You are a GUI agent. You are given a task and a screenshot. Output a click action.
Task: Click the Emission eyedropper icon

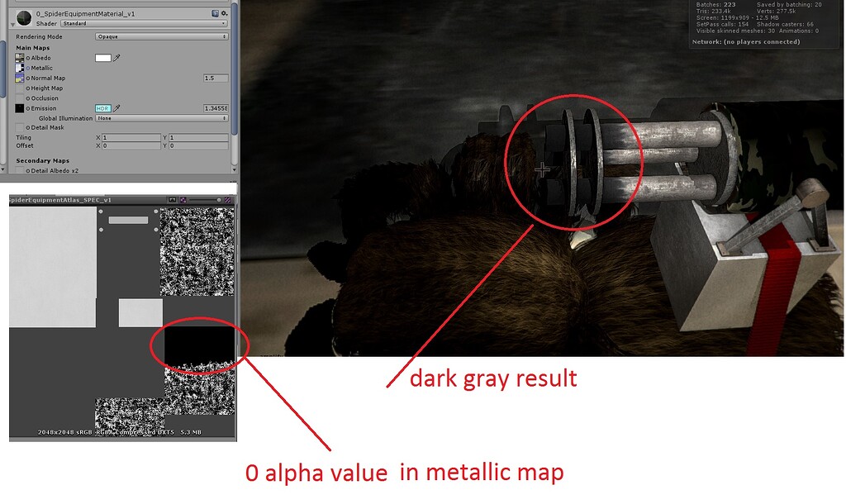pyautogui.click(x=117, y=108)
